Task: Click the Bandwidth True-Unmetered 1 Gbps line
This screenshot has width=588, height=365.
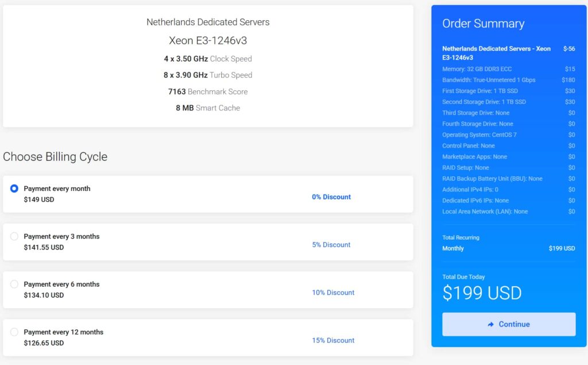Action: pos(489,80)
